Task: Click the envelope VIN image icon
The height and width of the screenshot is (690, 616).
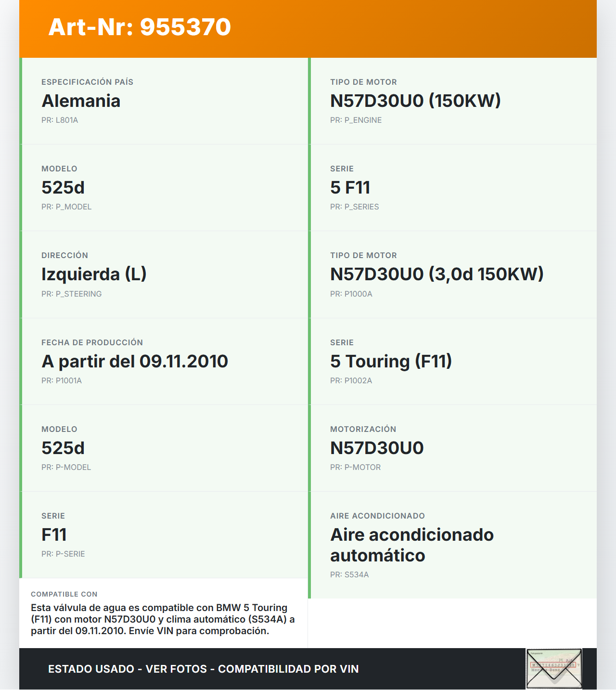Action: (x=554, y=668)
